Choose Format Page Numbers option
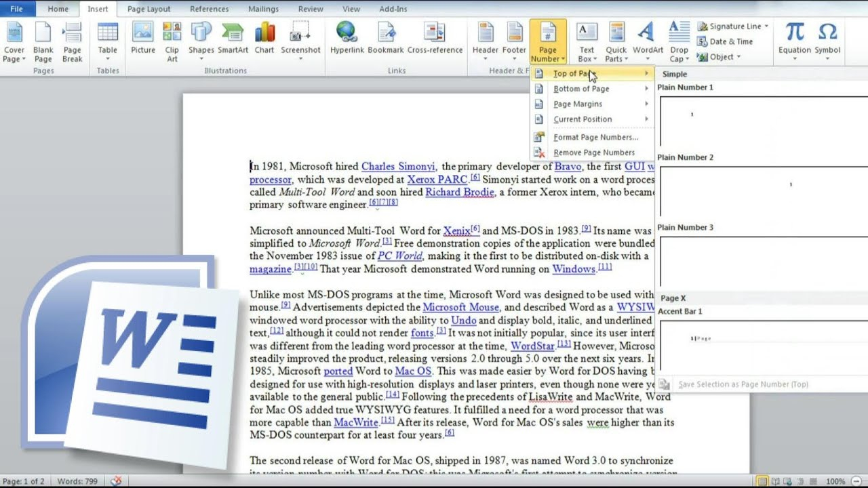 pyautogui.click(x=591, y=137)
